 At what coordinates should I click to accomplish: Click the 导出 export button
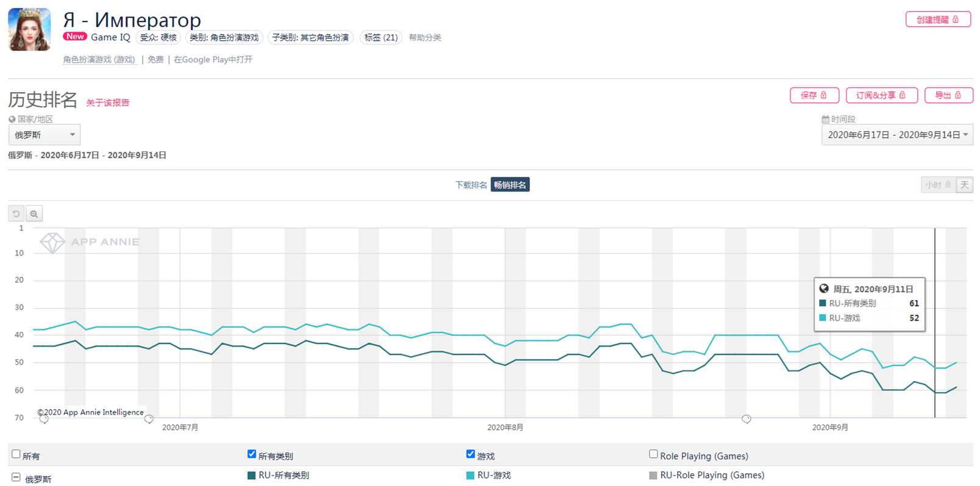pos(948,96)
